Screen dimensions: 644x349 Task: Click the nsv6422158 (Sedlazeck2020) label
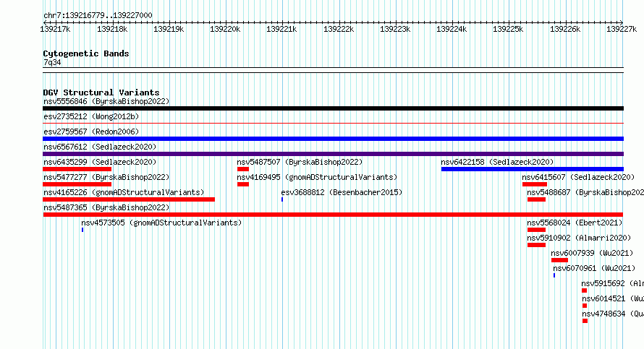click(x=497, y=162)
